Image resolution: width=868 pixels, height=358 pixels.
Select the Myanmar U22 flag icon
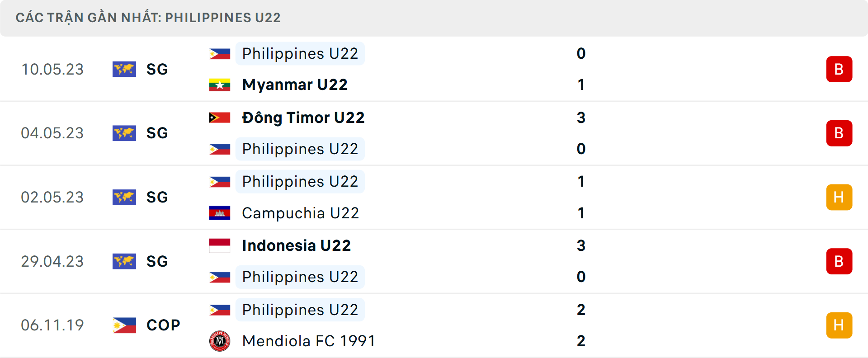click(220, 85)
